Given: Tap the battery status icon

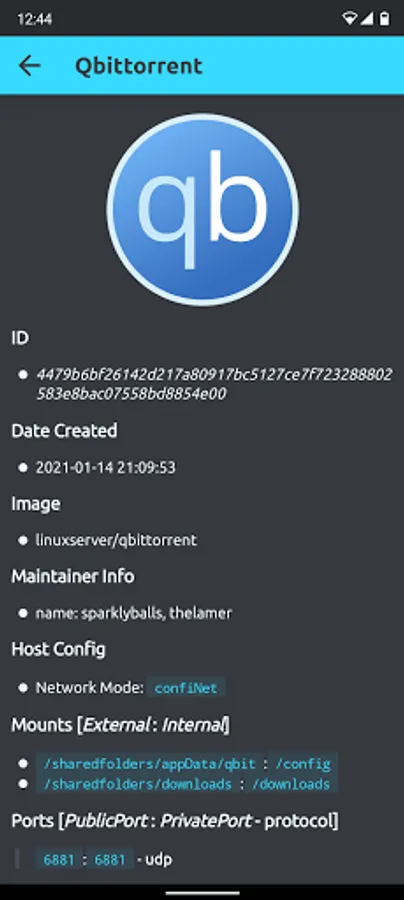Looking at the screenshot, I should pos(384,19).
